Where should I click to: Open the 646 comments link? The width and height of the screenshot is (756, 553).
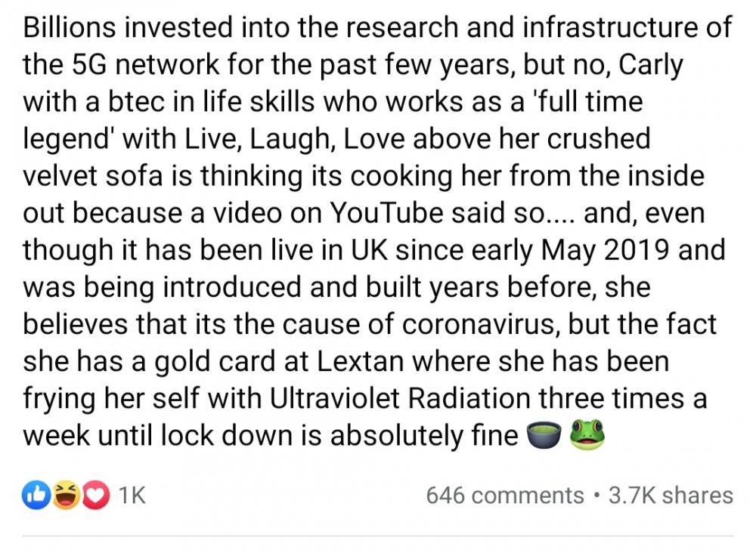[x=505, y=496]
